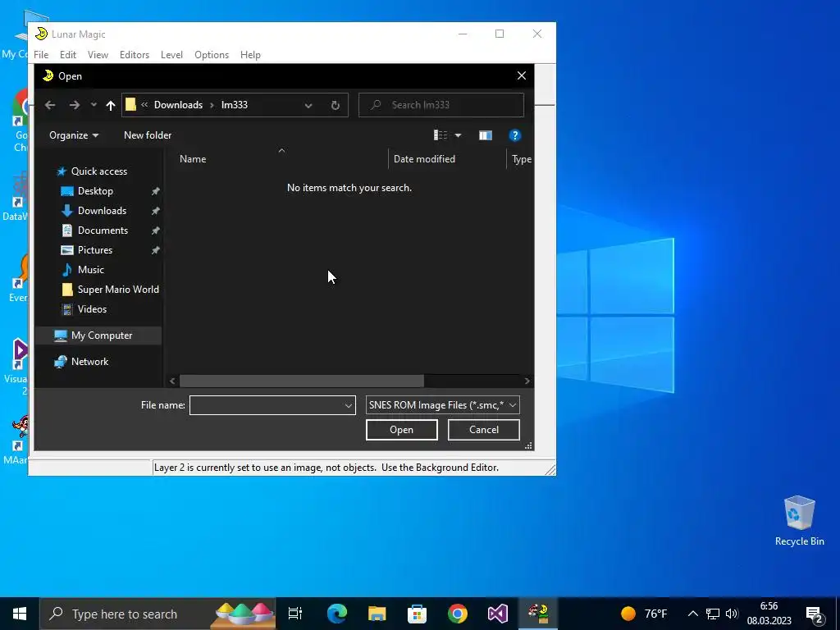Open the View menu in Lunar Magic
The width and height of the screenshot is (840, 630).
pos(98,55)
